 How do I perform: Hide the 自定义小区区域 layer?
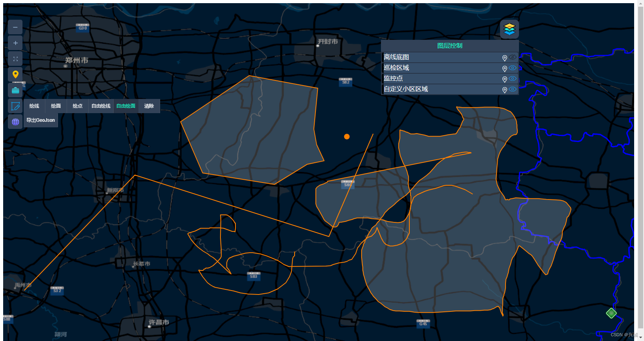pyautogui.click(x=512, y=89)
